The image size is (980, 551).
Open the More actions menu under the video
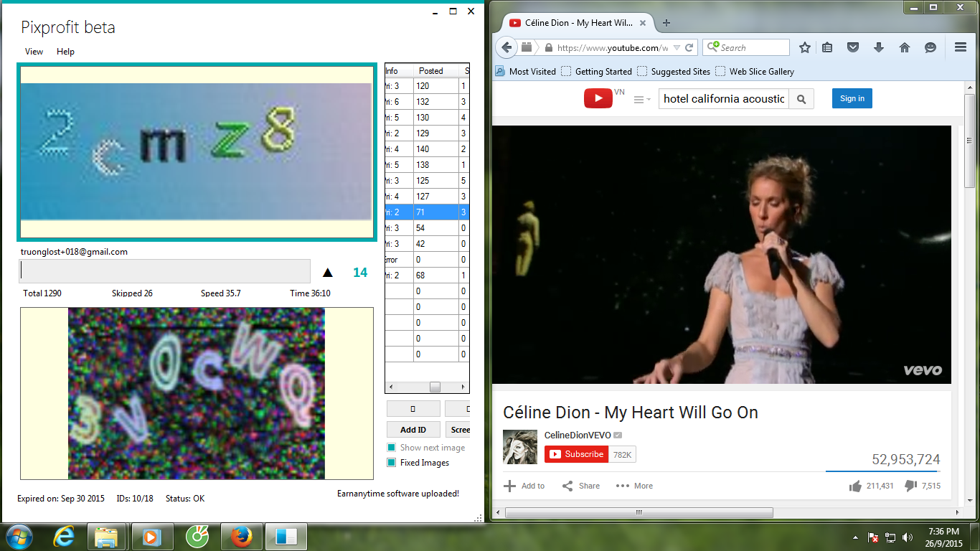[x=634, y=486]
